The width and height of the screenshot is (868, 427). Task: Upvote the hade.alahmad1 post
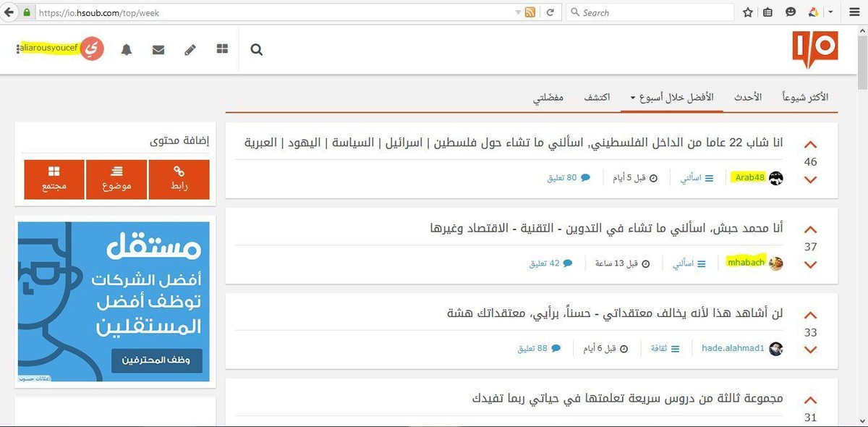[810, 316]
